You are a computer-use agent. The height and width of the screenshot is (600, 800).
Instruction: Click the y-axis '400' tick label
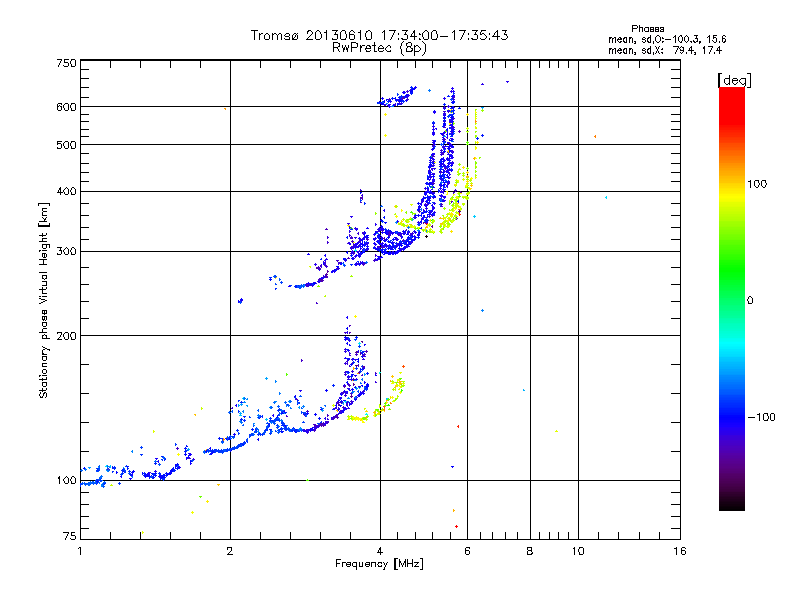click(66, 192)
